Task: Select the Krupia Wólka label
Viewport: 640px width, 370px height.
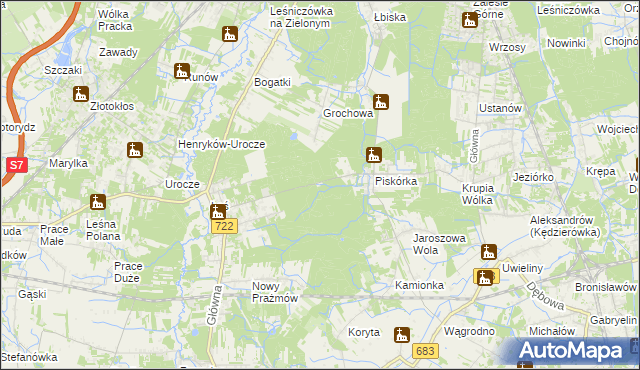Action: [478, 194]
